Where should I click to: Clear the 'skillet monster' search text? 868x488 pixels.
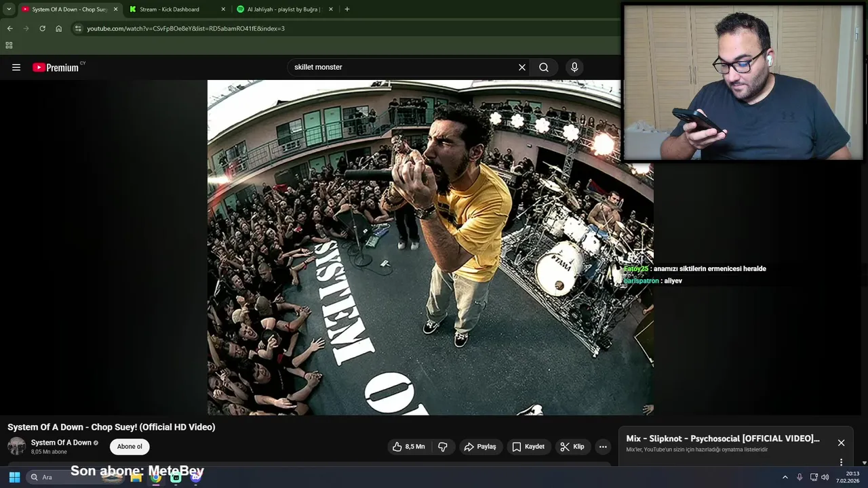click(522, 67)
